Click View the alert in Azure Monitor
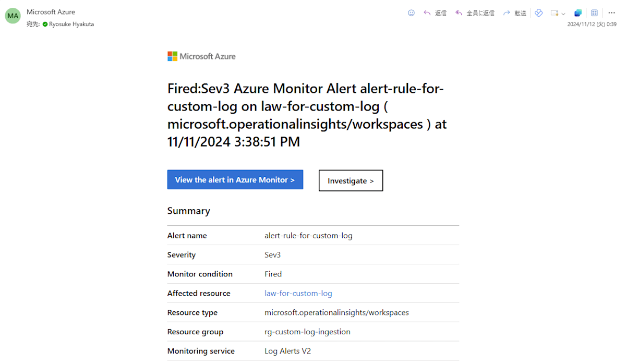This screenshot has width=626, height=364. tap(235, 179)
